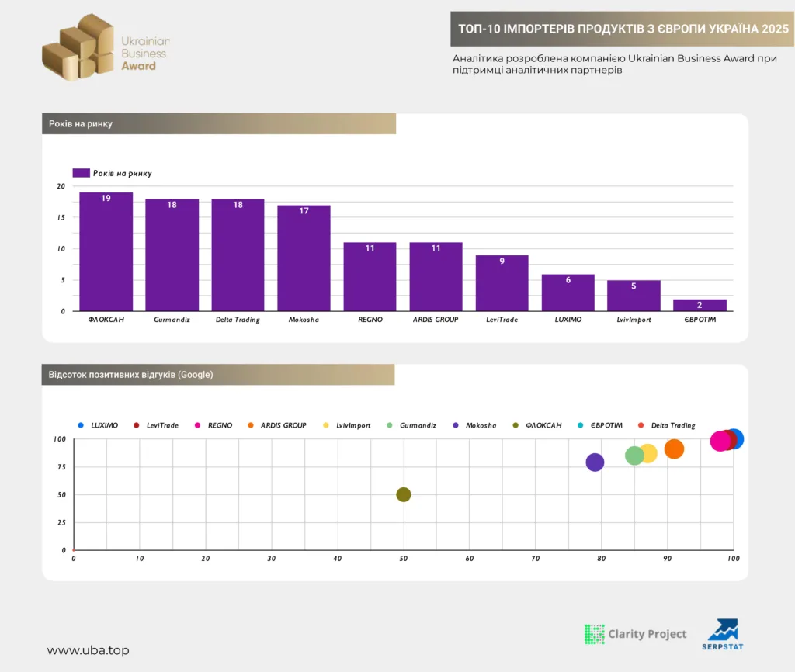Click the orange ARDIS GROUP bubble

[675, 449]
